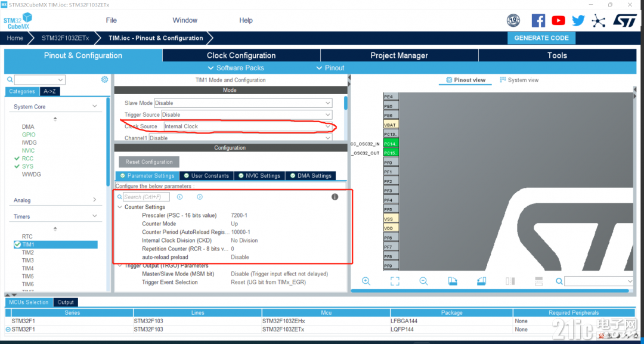Screen dimensions: 644x344
Task: Go to next parameter search result
Action: (200, 197)
